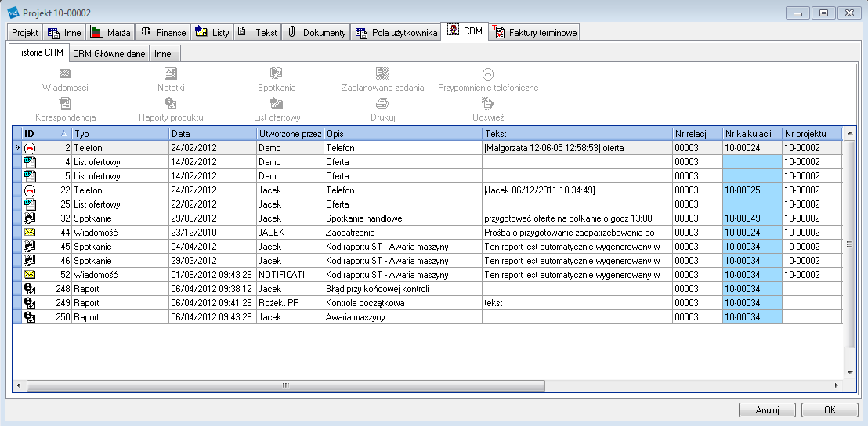The width and height of the screenshot is (868, 426).
Task: Open the Dokumenty tab
Action: [x=317, y=33]
